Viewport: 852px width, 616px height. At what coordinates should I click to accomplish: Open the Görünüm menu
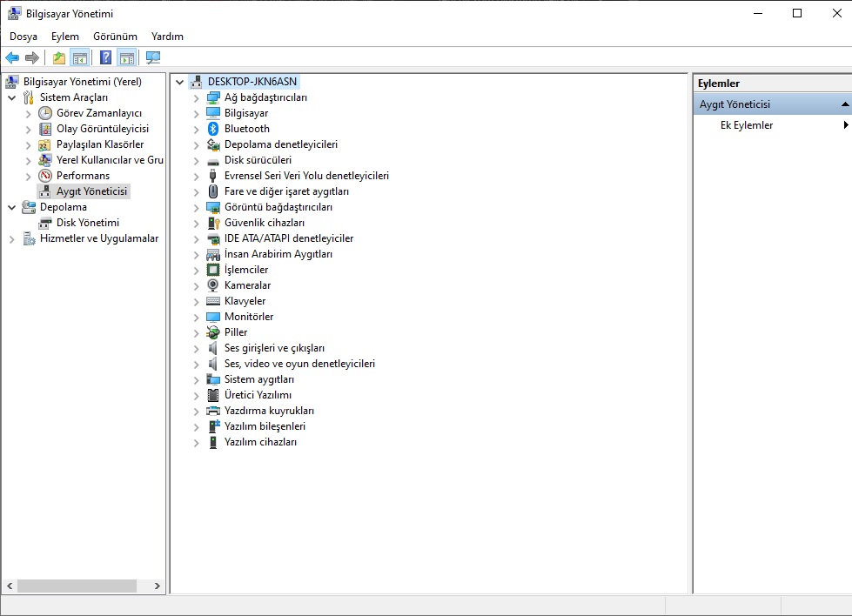pyautogui.click(x=115, y=37)
